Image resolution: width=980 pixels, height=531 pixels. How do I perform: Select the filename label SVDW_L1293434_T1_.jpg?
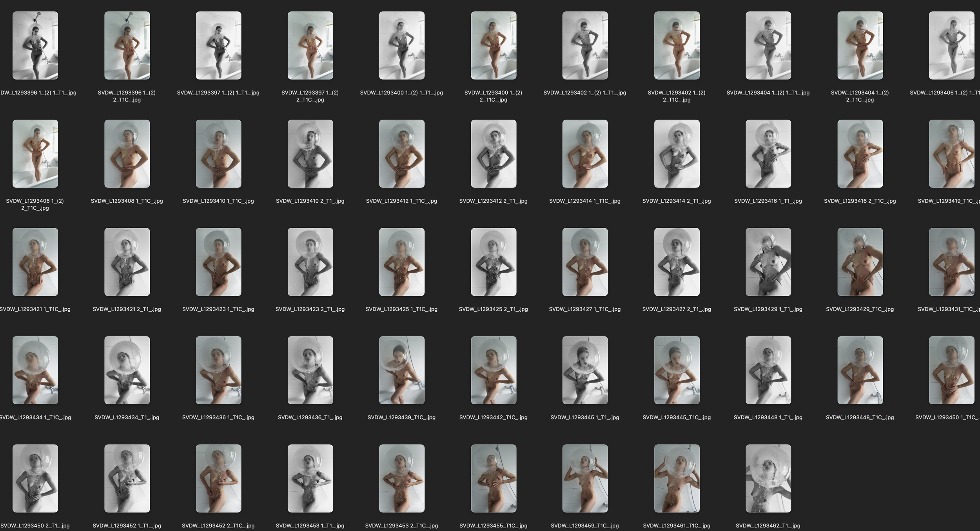tap(127, 417)
